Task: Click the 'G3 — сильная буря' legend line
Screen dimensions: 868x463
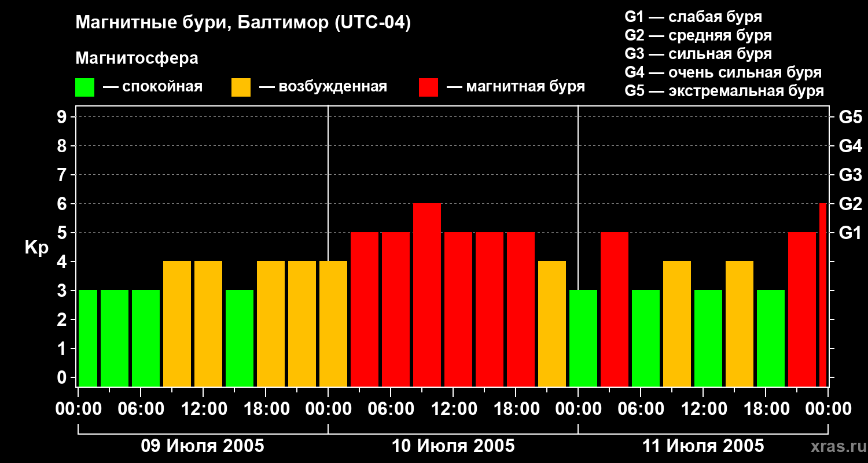Action: pos(698,54)
